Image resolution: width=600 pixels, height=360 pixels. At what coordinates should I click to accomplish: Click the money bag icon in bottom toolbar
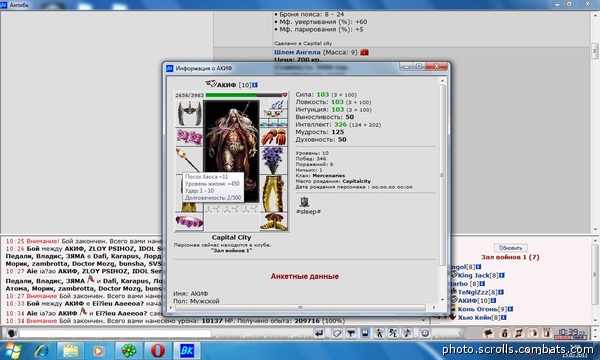click(x=505, y=333)
